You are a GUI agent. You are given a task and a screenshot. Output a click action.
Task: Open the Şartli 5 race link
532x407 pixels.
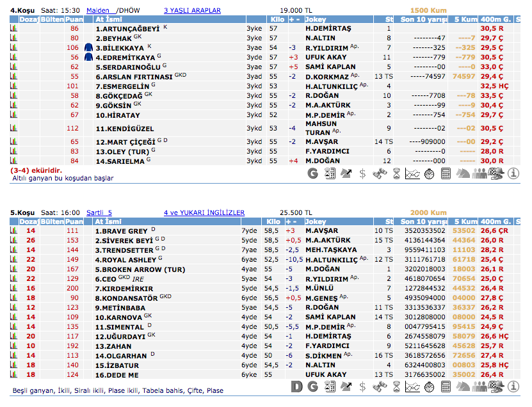pos(99,212)
